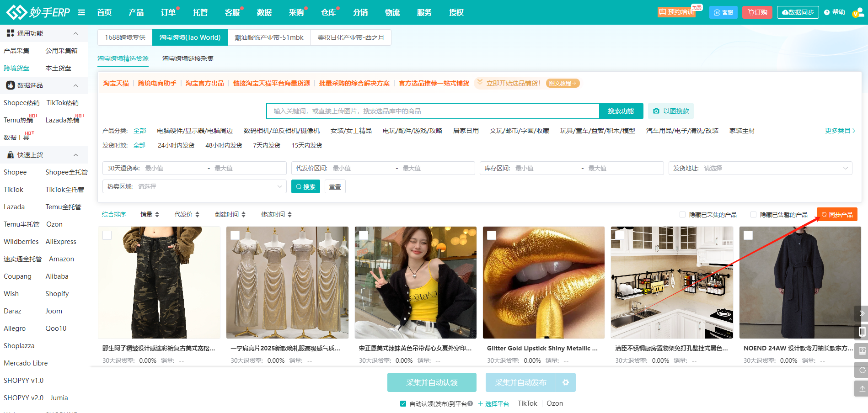Click the right-side expand arrow icon
Viewport: 868px width, 413px height.
tap(862, 313)
